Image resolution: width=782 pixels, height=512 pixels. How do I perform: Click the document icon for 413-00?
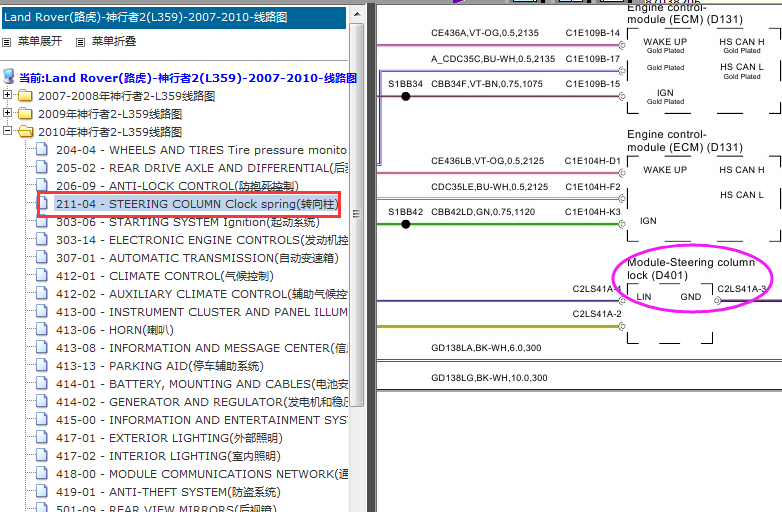coord(42,311)
